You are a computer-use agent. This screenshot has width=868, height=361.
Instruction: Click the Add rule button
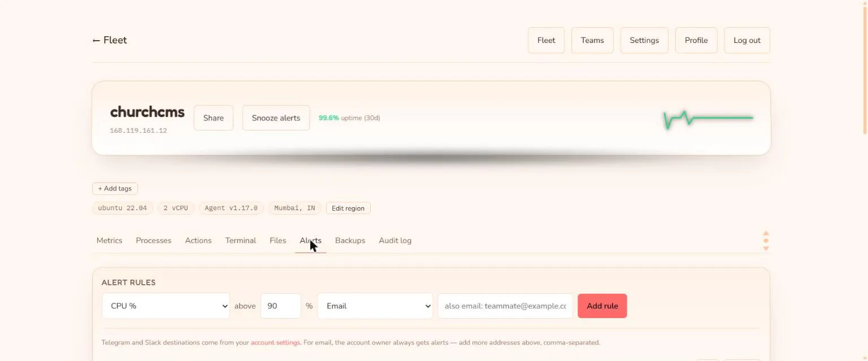point(602,306)
